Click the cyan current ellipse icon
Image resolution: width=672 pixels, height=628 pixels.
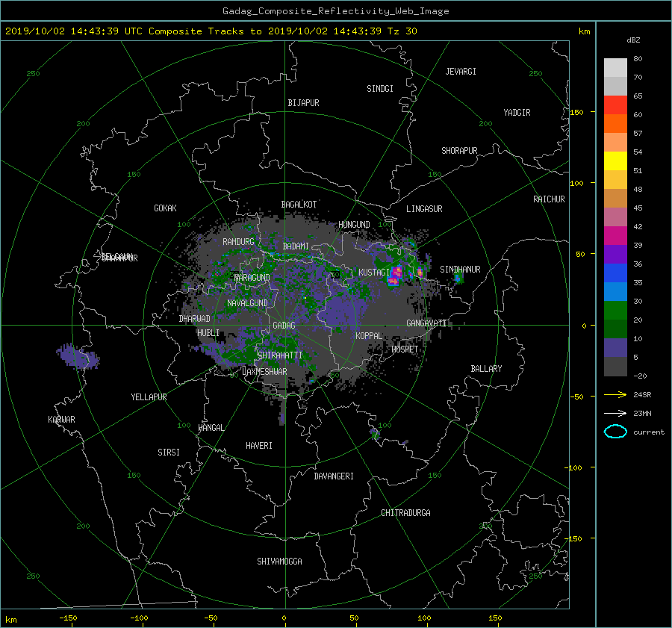(x=615, y=432)
